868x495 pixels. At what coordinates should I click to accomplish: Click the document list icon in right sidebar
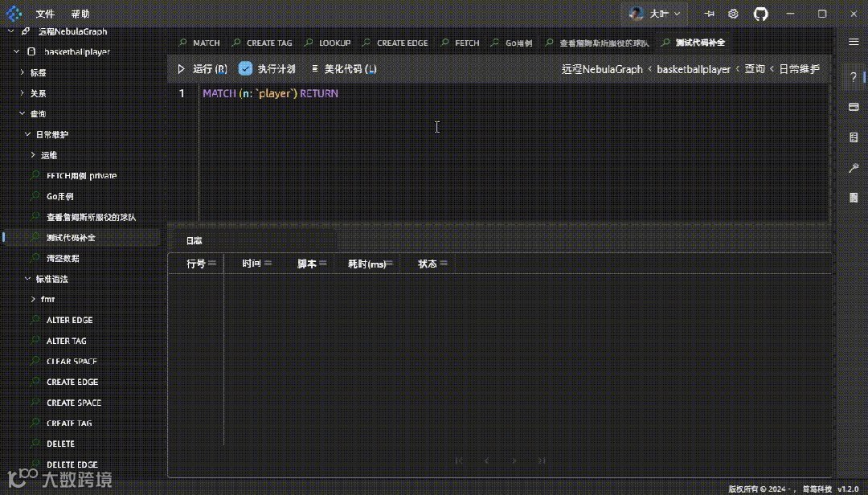pyautogui.click(x=854, y=137)
